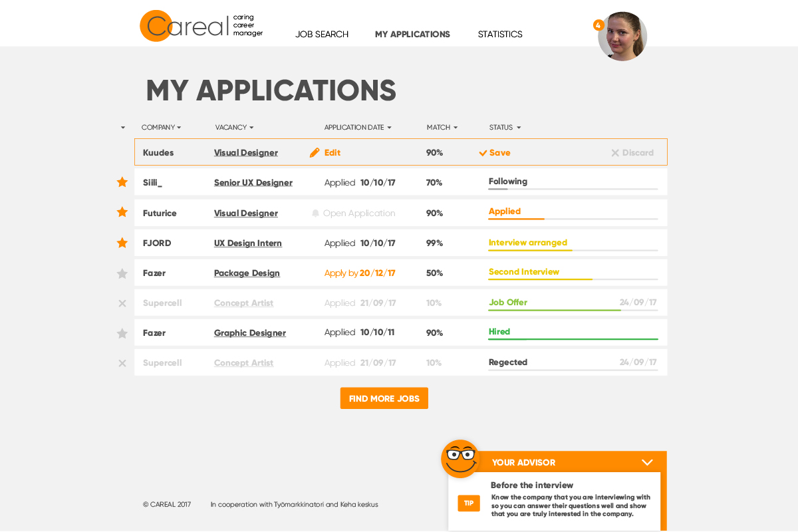Open the Kuudes Visual Designer vacancy link
Viewport: 798px width, 532px height.
246,153
